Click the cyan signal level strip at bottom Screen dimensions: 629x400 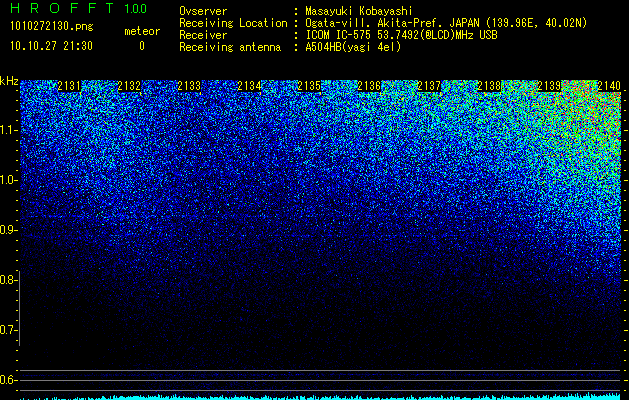point(321,397)
